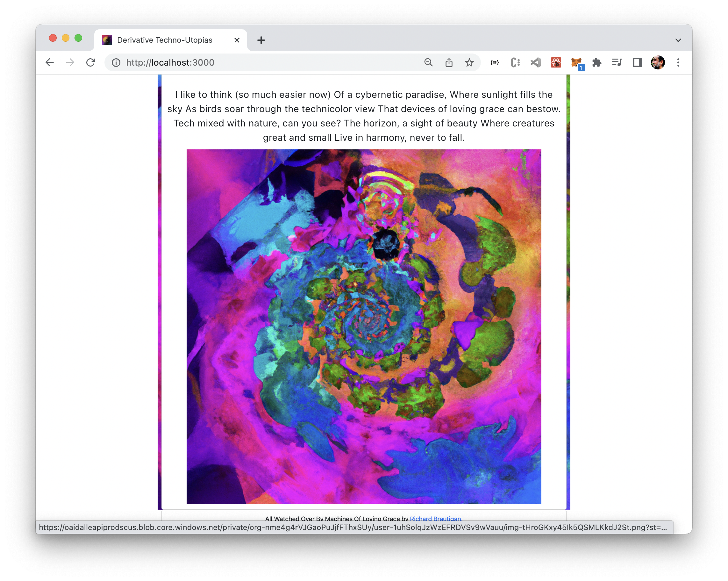Image resolution: width=728 pixels, height=581 pixels.
Task: Click the generated psychedelic spiral image
Action: click(x=364, y=326)
